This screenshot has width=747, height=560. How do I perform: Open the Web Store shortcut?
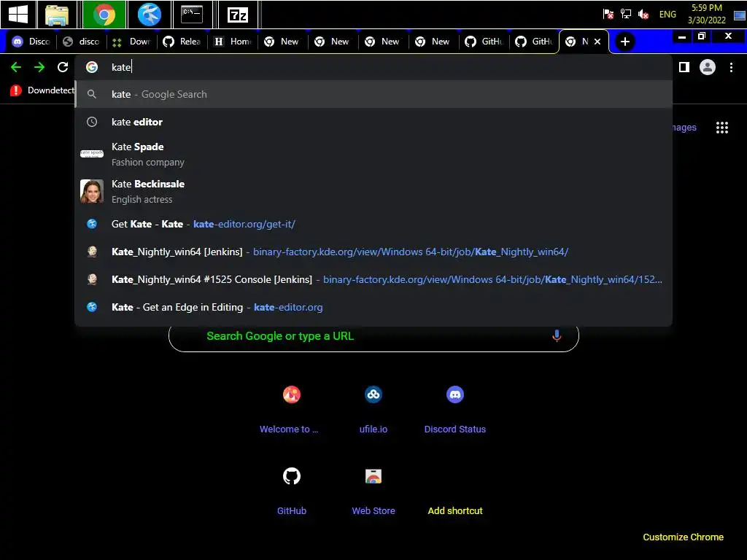point(373,491)
